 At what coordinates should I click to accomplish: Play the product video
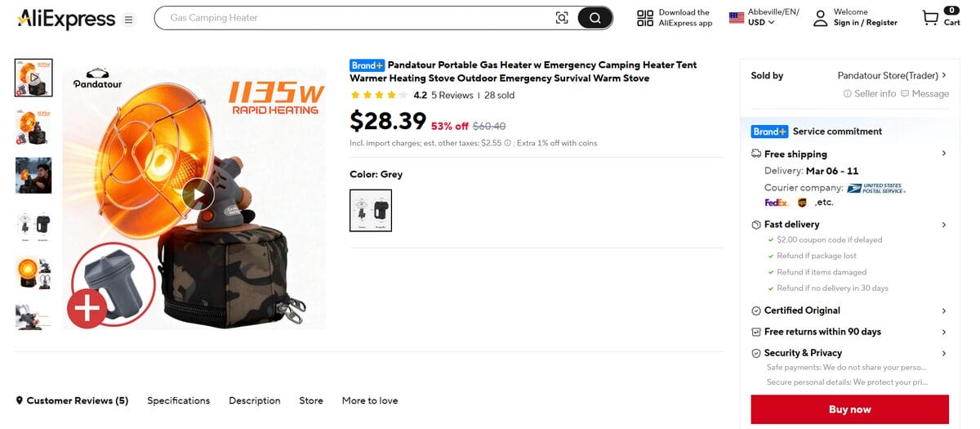pos(198,194)
